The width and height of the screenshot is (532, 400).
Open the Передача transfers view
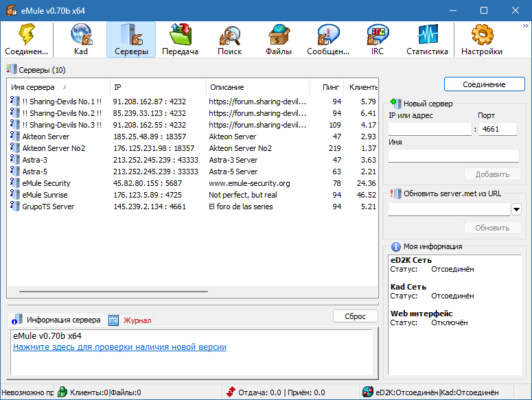tap(180, 39)
